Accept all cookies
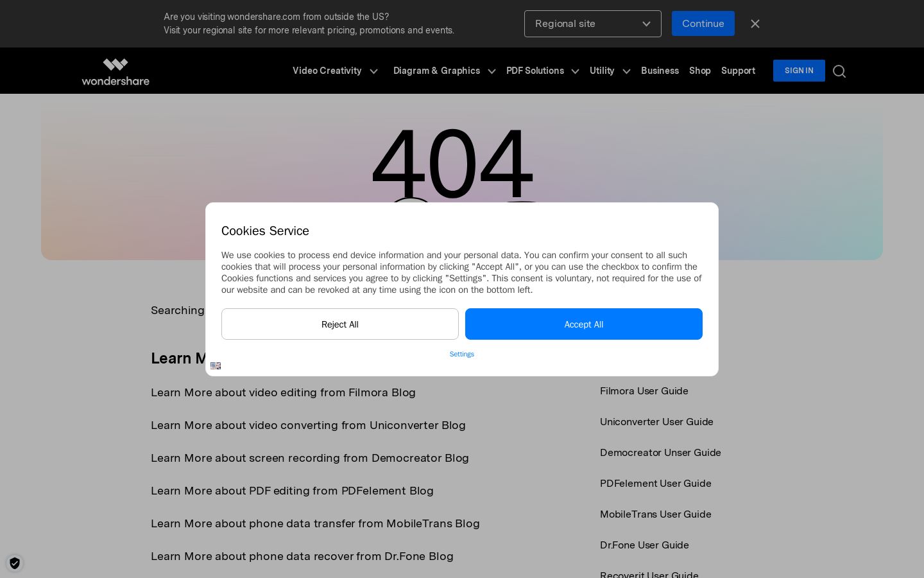The height and width of the screenshot is (578, 924). 584,324
